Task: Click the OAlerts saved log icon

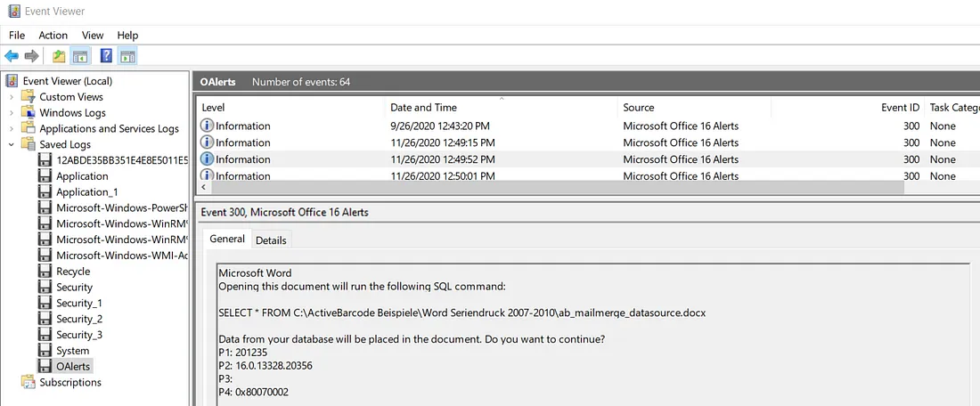Action: (45, 366)
